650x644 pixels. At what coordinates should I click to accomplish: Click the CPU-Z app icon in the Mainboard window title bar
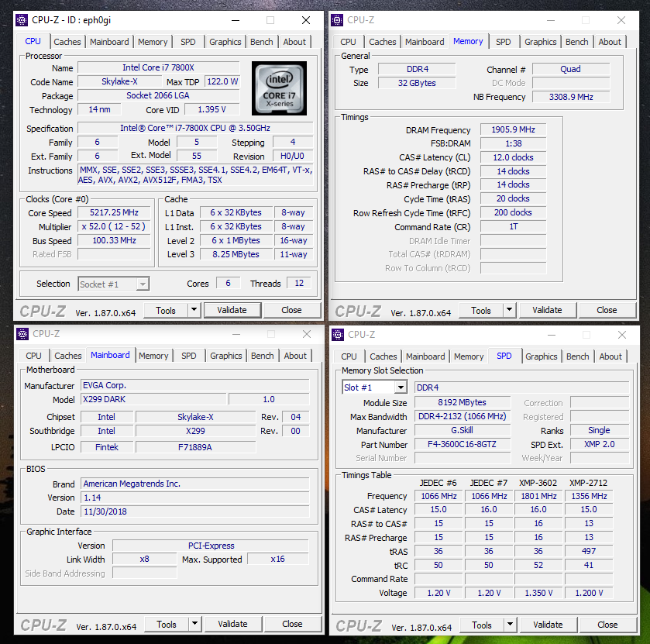click(x=22, y=334)
